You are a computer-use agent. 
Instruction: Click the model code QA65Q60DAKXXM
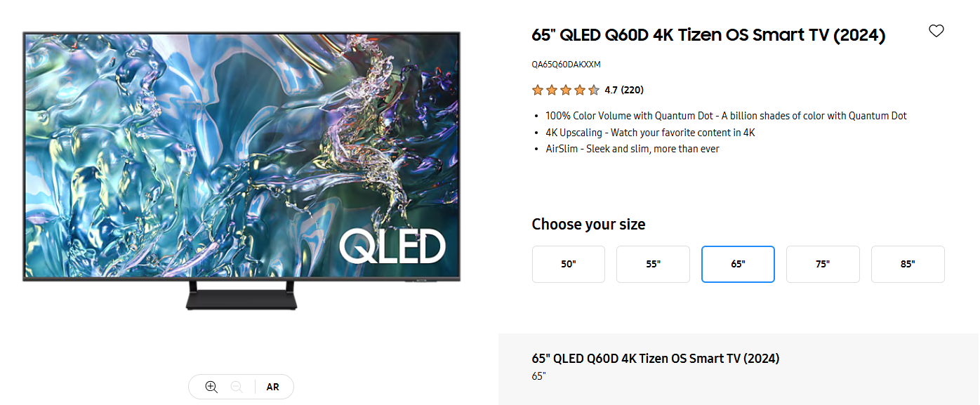click(566, 65)
